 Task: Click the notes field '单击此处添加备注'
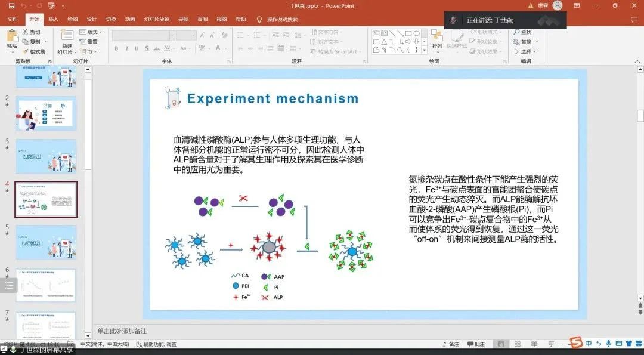(122, 331)
